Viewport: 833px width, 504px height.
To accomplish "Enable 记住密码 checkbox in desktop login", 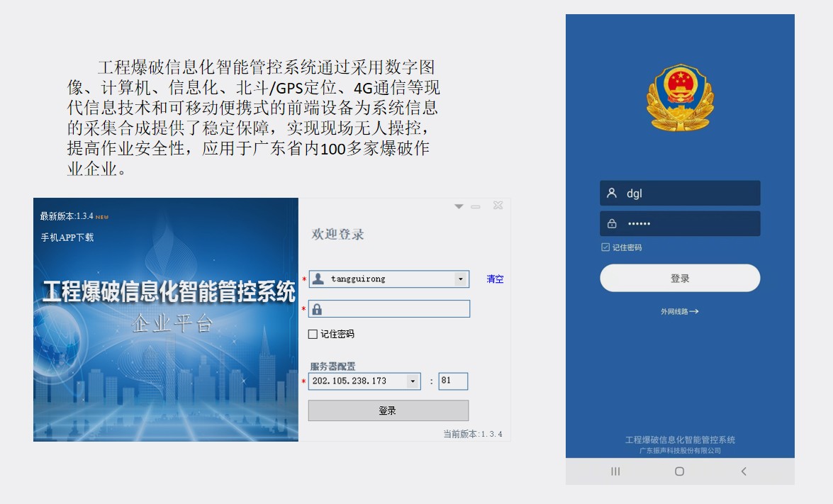I will 313,334.
